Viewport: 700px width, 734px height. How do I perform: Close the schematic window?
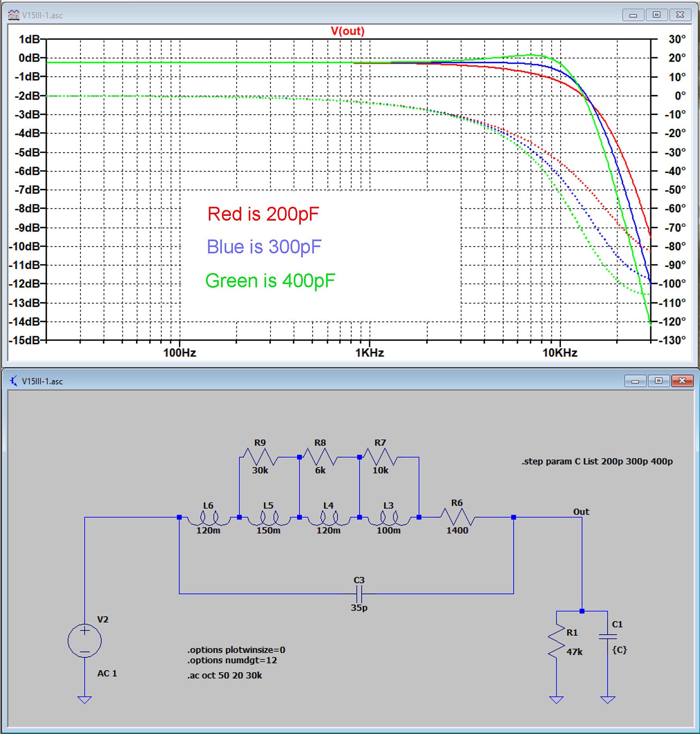683,381
